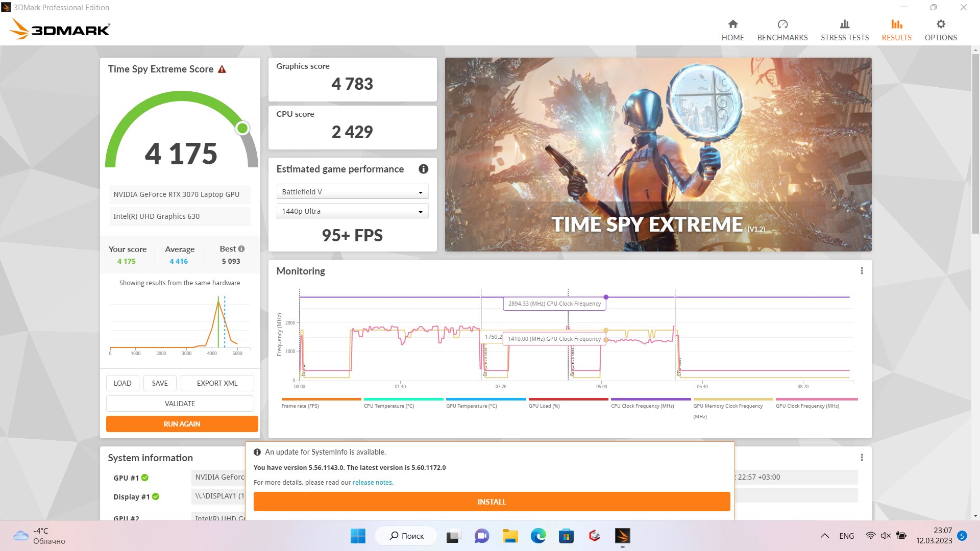Open the HOME tab
Screen dimensions: 980x551
point(732,30)
